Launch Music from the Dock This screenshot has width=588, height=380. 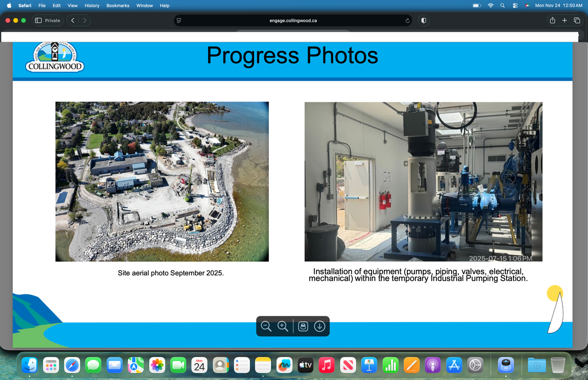coord(326,365)
